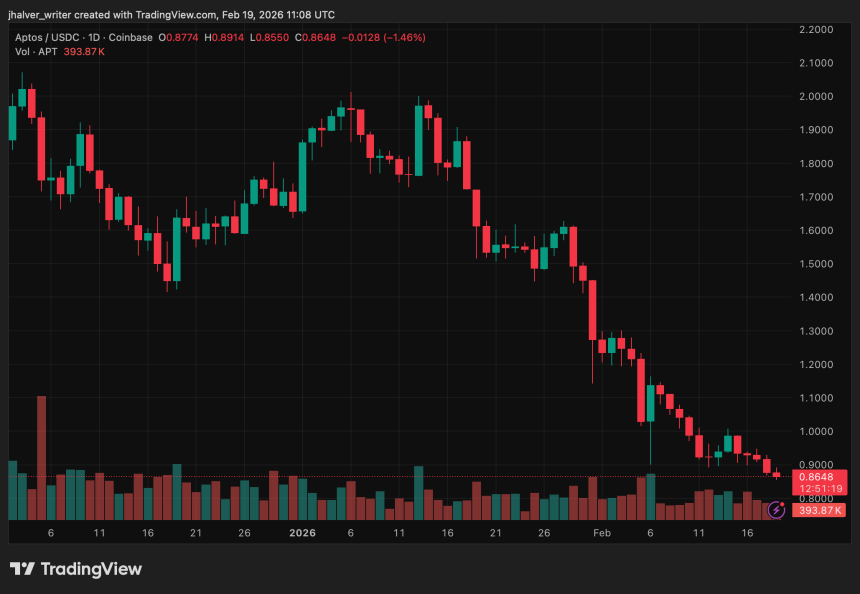Click the notification dot on the lightning icon
860x594 pixels.
782,504
